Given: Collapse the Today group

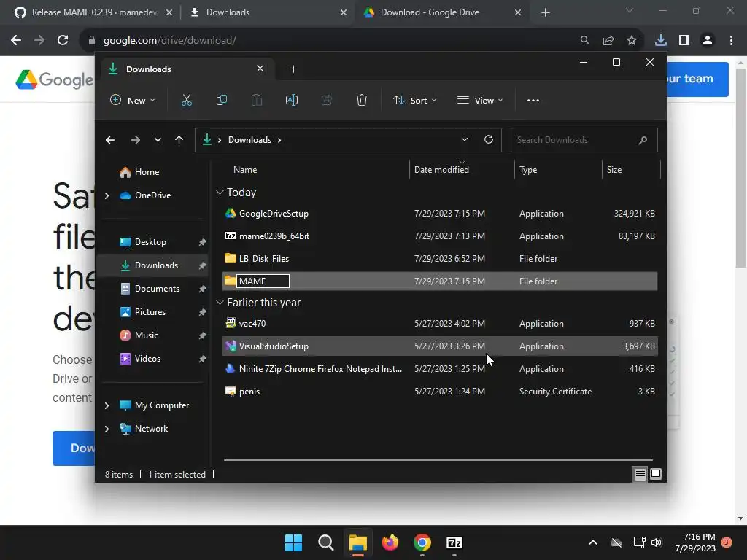Looking at the screenshot, I should point(220,192).
